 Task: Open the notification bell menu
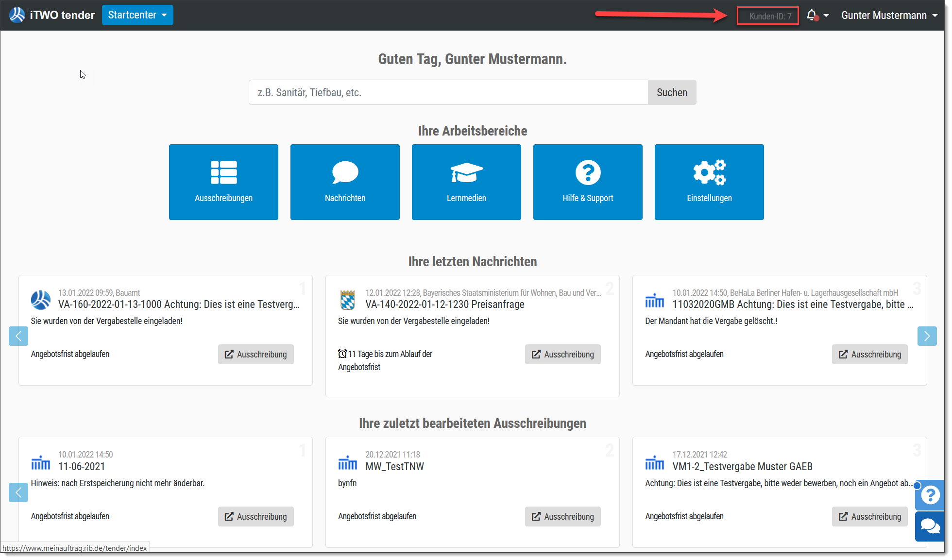tap(817, 16)
